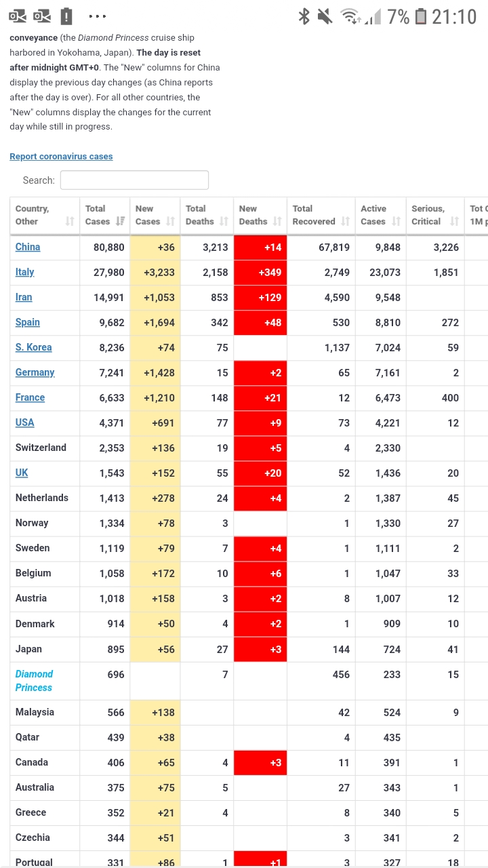This screenshot has width=488, height=868.
Task: Sort table by Country column sort icon
Action: [70, 222]
